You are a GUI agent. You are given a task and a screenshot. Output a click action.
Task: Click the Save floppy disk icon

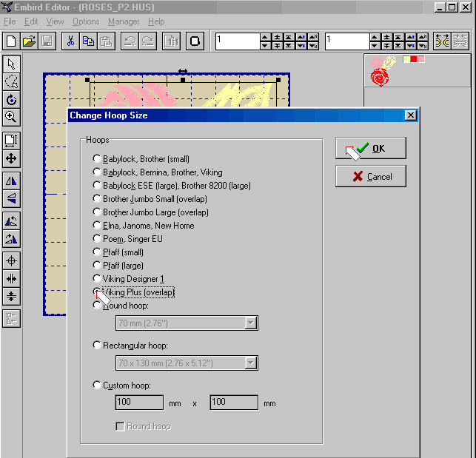[x=47, y=41]
